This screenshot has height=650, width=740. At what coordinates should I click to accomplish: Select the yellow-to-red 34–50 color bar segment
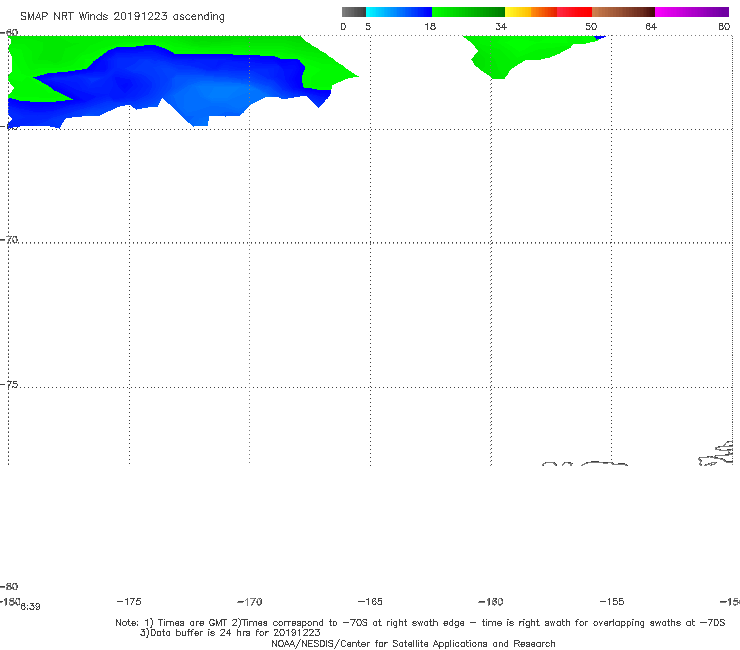tap(548, 12)
